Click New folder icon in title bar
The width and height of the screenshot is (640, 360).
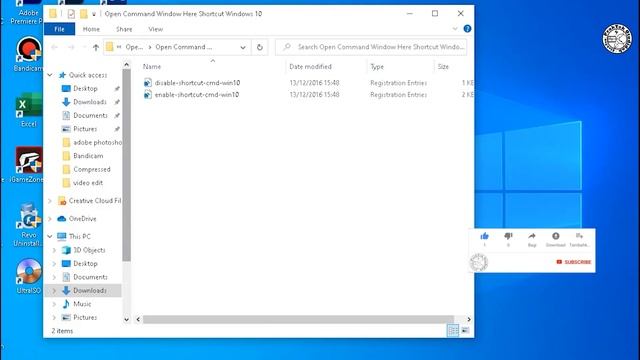tap(84, 14)
